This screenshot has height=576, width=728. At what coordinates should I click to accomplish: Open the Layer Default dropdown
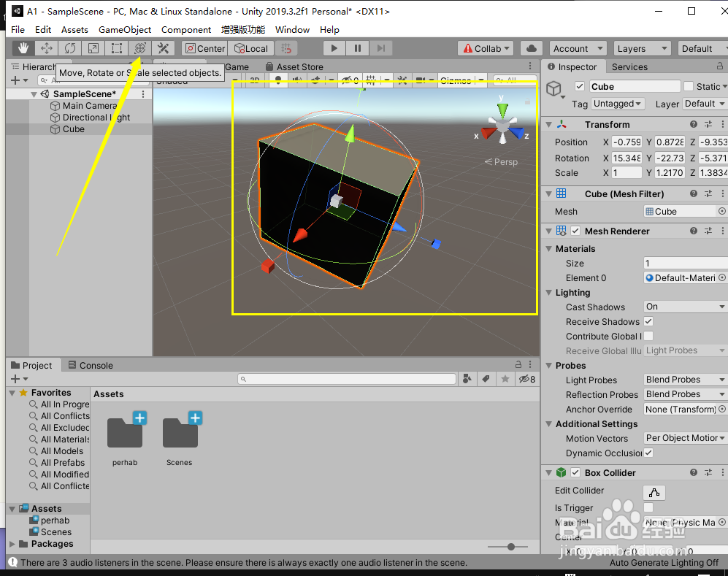[705, 104]
